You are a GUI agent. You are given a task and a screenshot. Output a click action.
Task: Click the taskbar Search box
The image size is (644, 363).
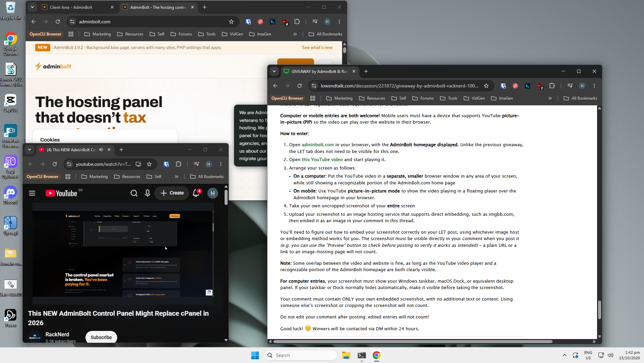point(301,355)
